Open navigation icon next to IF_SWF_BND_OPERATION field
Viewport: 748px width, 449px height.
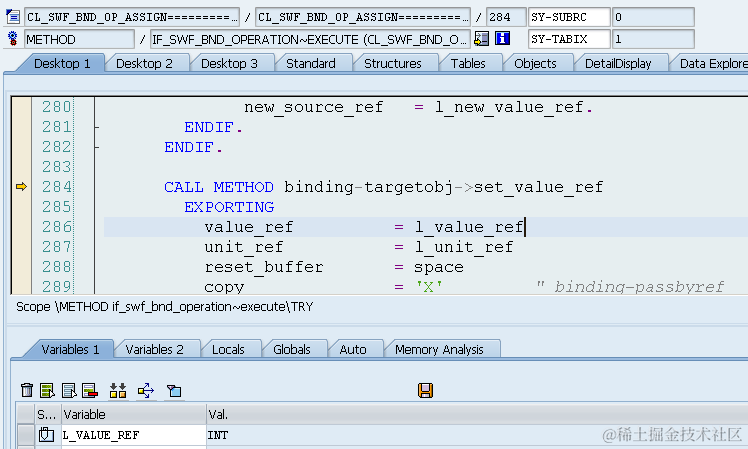(481, 38)
